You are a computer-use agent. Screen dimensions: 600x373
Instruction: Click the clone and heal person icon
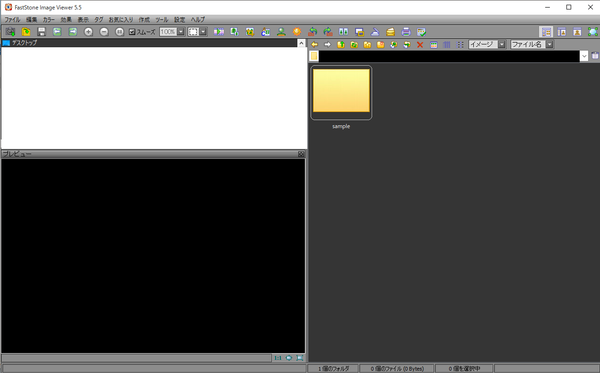(x=281, y=32)
